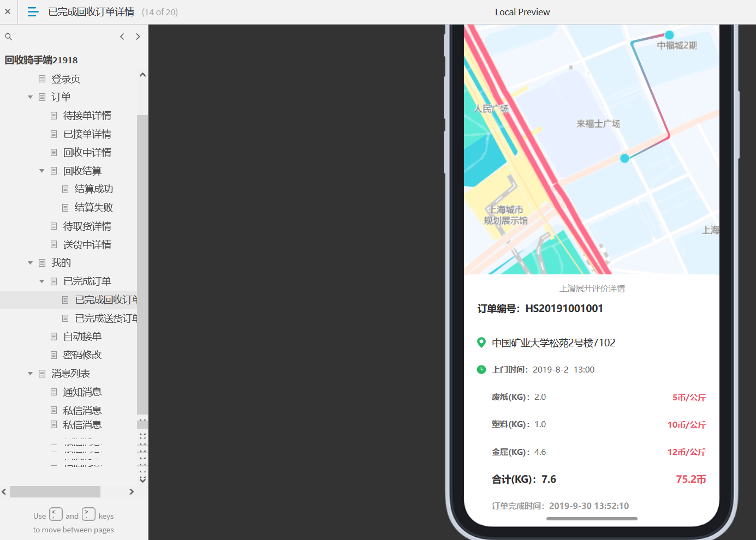Click horizontal scrollbar right arrow
This screenshot has width=756, height=540.
132,491
